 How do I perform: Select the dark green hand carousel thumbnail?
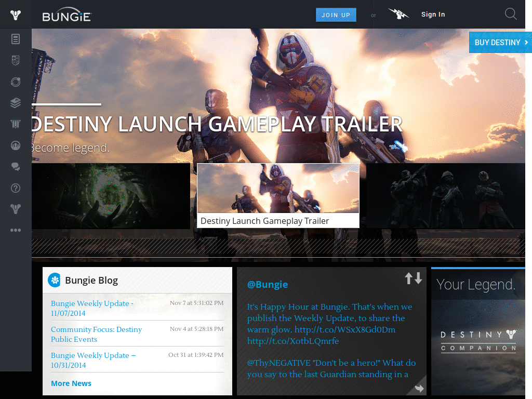111,196
